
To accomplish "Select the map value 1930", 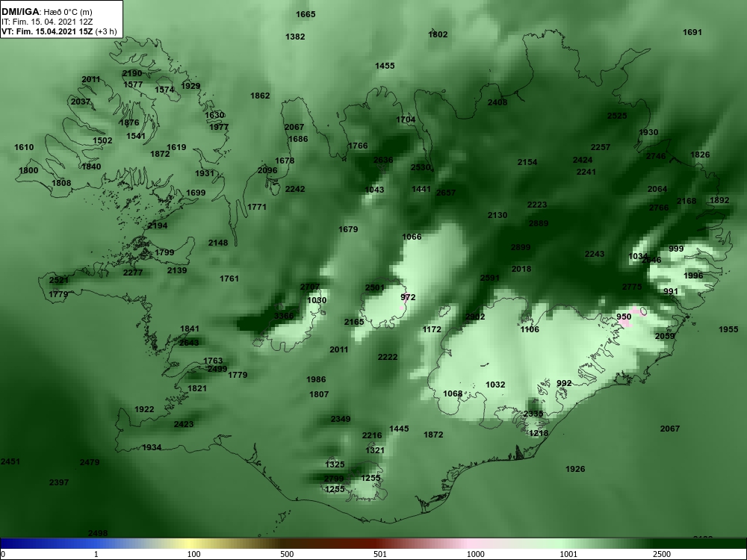I will (x=648, y=132).
